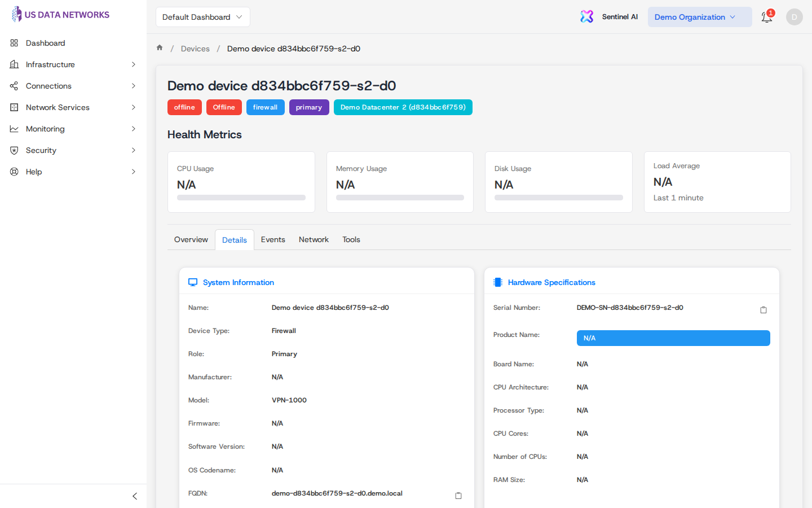Image resolution: width=812 pixels, height=508 pixels.
Task: Click the highlighted Product Name N/A field
Action: (673, 338)
